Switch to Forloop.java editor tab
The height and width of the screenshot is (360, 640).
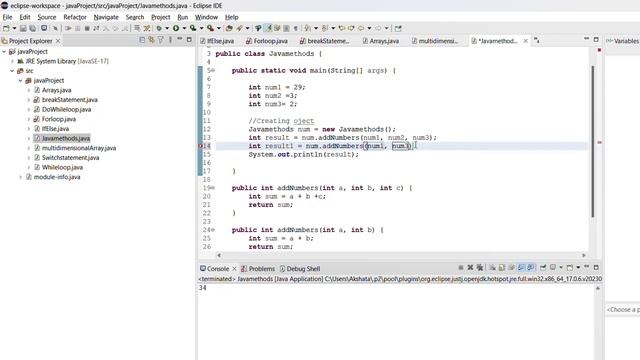click(x=267, y=41)
